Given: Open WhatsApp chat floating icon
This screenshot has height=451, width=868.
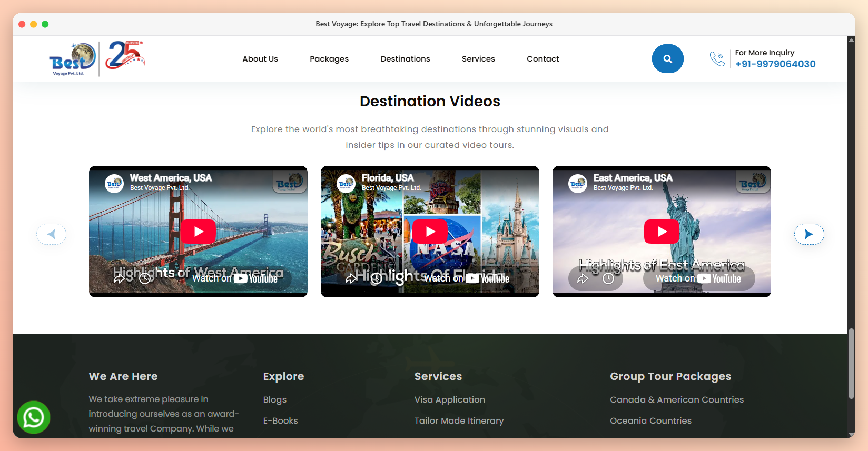Looking at the screenshot, I should coord(34,417).
